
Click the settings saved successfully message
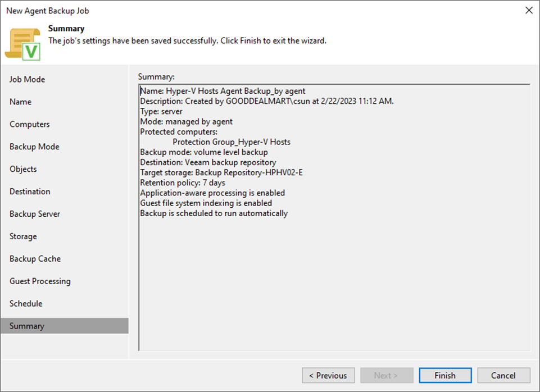pyautogui.click(x=187, y=40)
